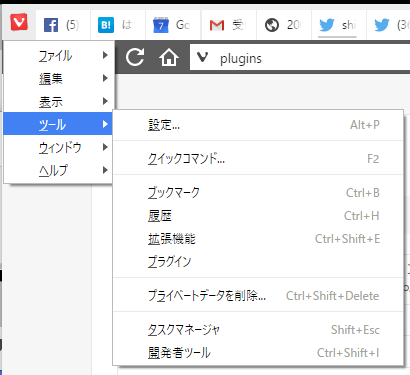Viewport: 410px width, 375px height.
Task: Switch to the Twitter tab labeled (36
Action: (388, 25)
